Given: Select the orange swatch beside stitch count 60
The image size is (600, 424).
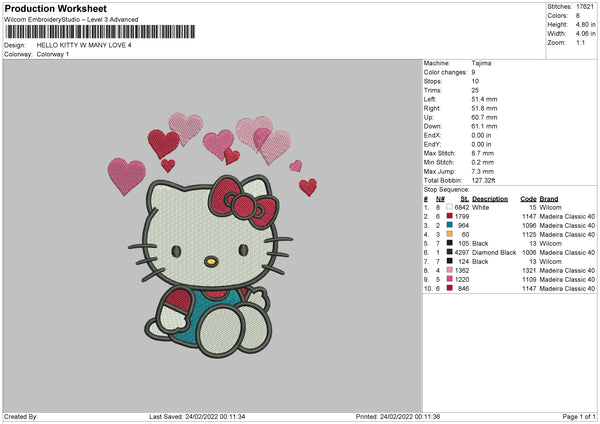Looking at the screenshot, I should [450, 234].
